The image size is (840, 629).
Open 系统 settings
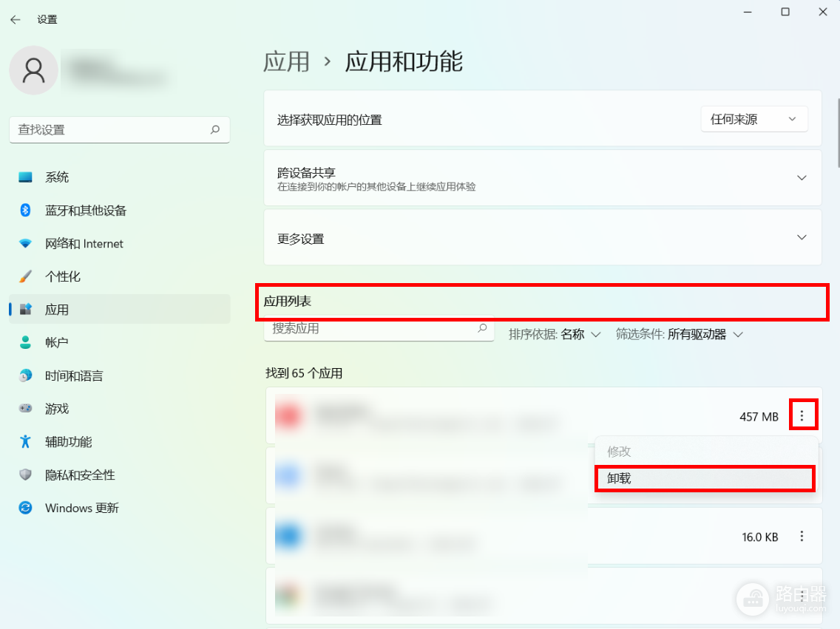(120, 177)
